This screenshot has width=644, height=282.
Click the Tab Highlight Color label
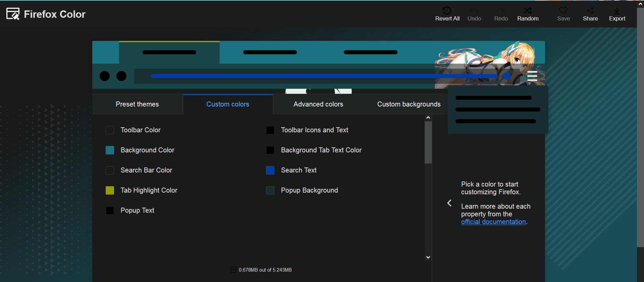click(x=149, y=190)
